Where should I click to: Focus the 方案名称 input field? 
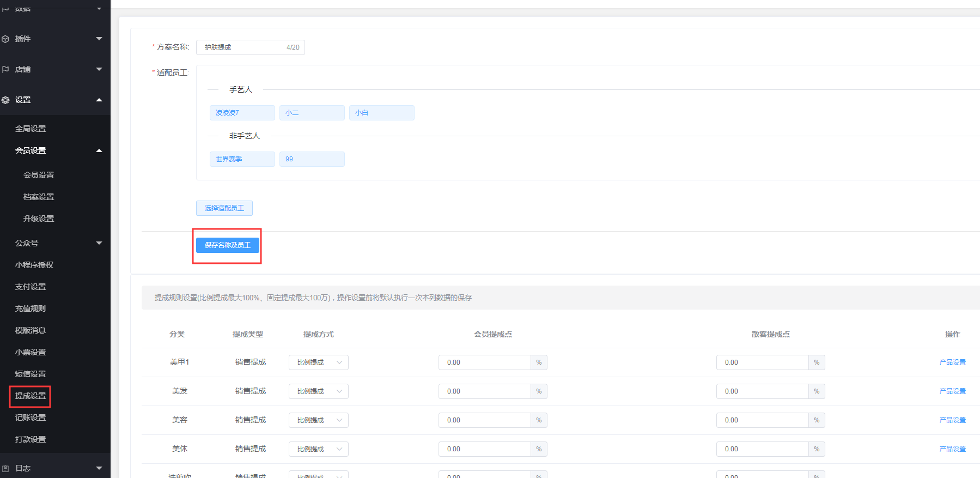point(251,47)
